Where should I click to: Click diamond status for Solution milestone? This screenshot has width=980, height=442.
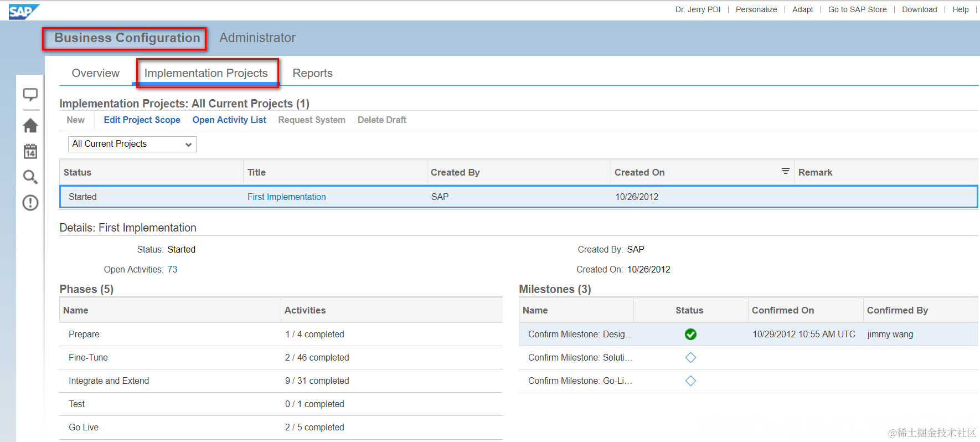[690, 357]
